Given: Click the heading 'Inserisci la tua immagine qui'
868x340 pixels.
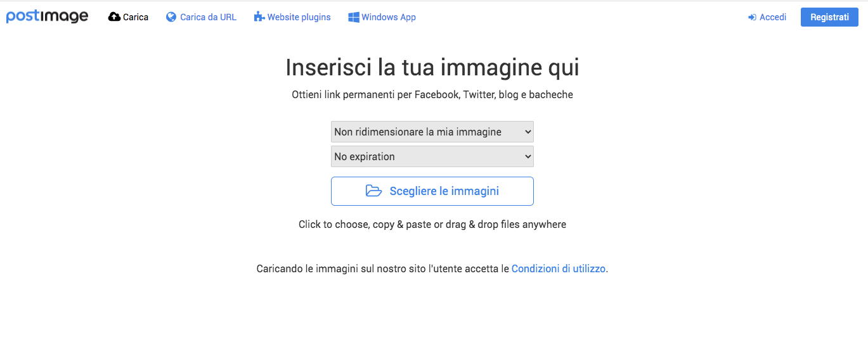Looking at the screenshot, I should [432, 67].
